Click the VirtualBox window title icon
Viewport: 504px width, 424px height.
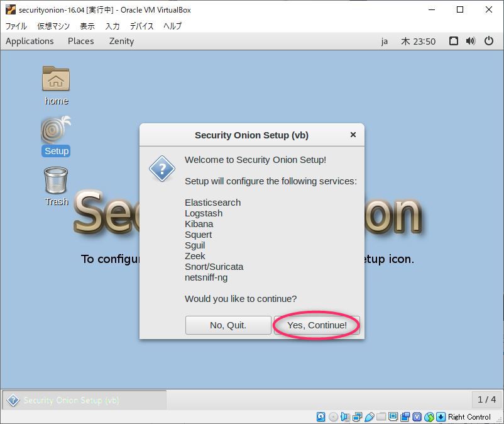coord(11,9)
